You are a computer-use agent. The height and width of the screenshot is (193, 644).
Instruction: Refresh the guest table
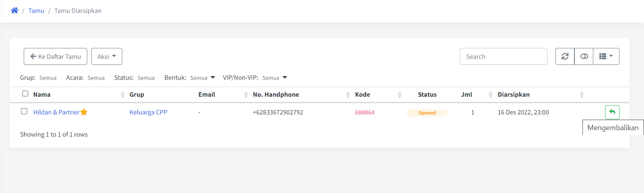tap(565, 56)
